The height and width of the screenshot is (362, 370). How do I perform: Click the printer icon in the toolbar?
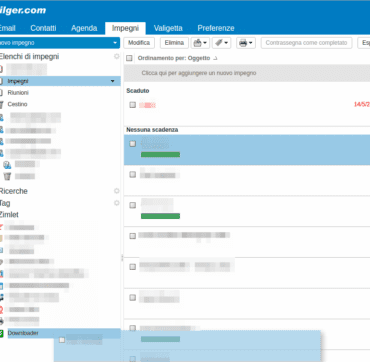point(243,43)
